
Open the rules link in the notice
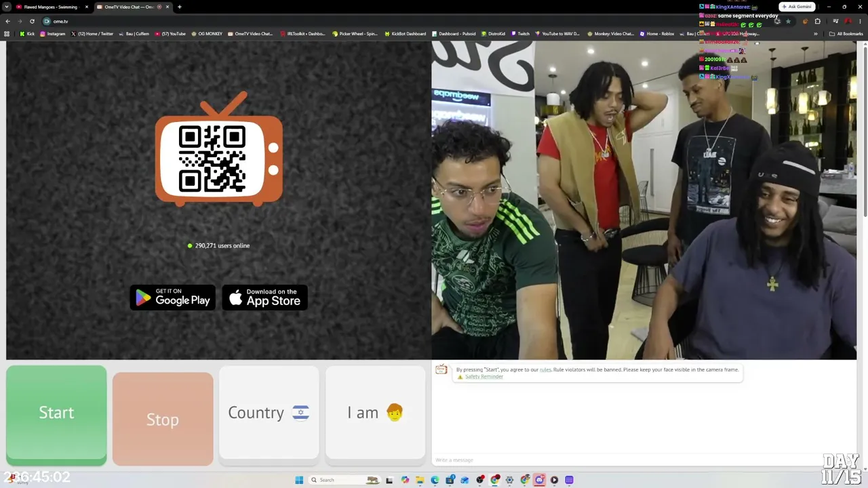pos(545,369)
